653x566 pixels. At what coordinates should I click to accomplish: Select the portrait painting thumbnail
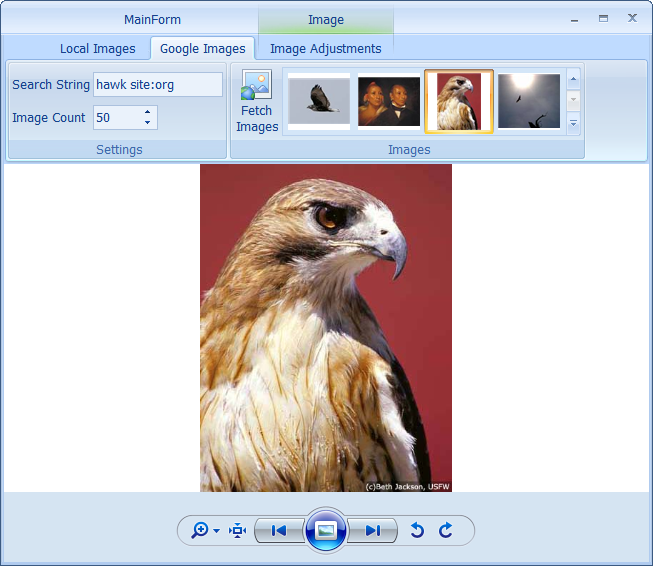pyautogui.click(x=389, y=101)
